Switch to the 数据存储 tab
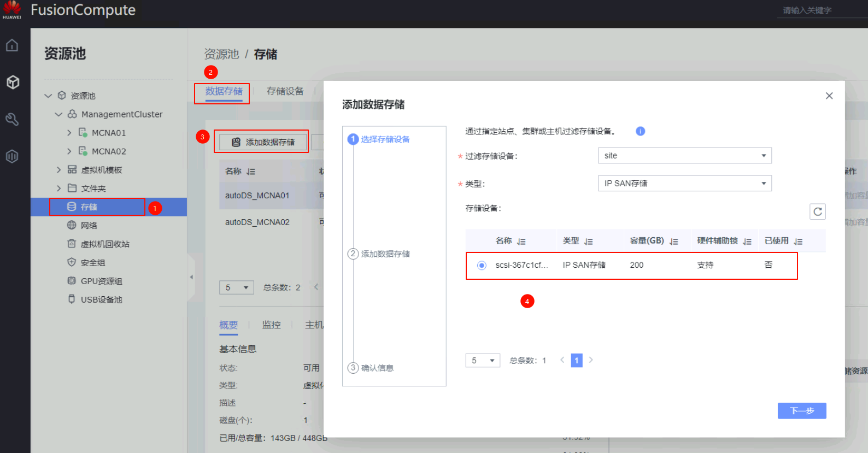The image size is (868, 453). [224, 91]
